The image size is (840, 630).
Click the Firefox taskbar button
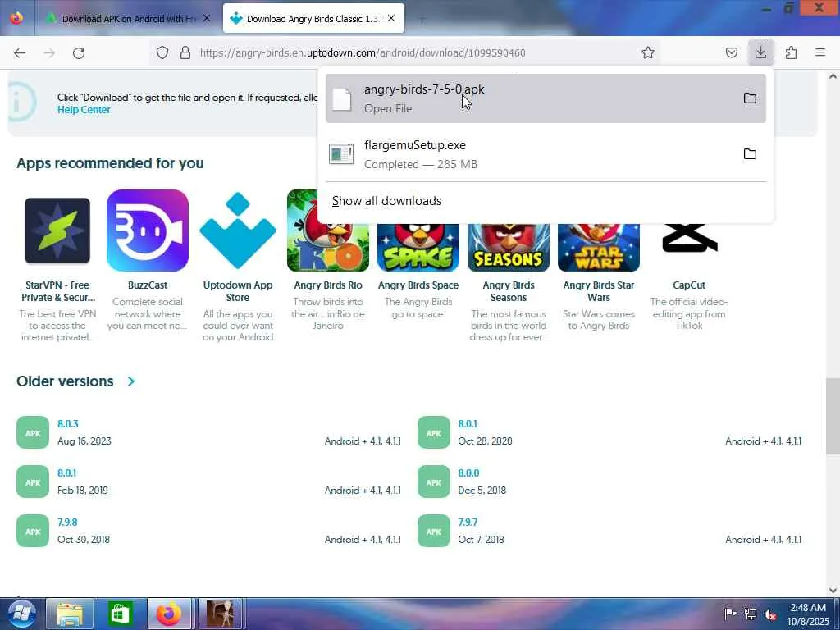[x=169, y=614]
